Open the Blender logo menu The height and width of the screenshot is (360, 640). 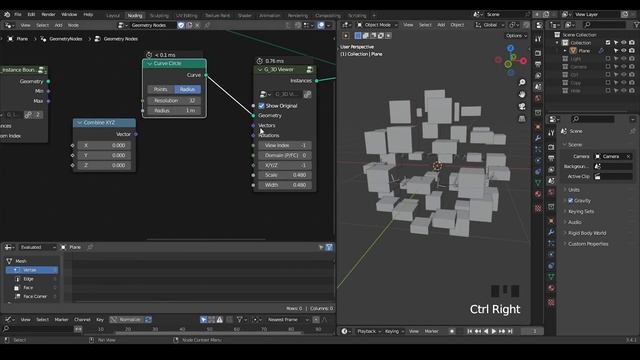(7, 14)
